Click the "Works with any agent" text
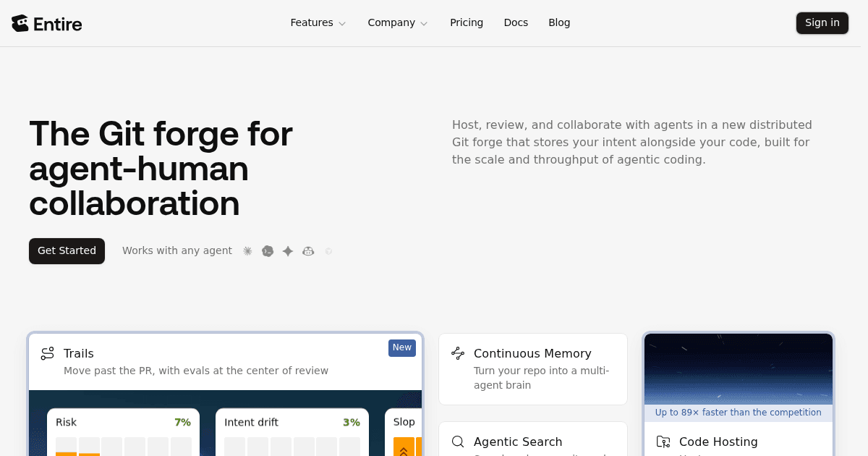The height and width of the screenshot is (456, 868). [x=177, y=250]
